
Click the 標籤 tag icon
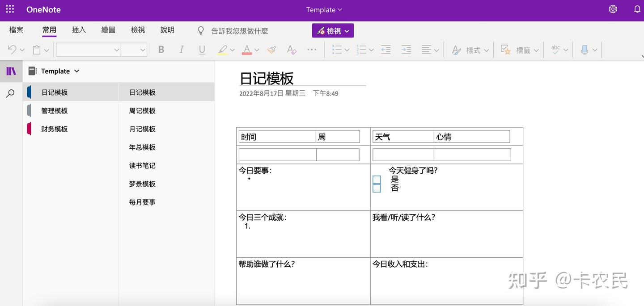506,50
